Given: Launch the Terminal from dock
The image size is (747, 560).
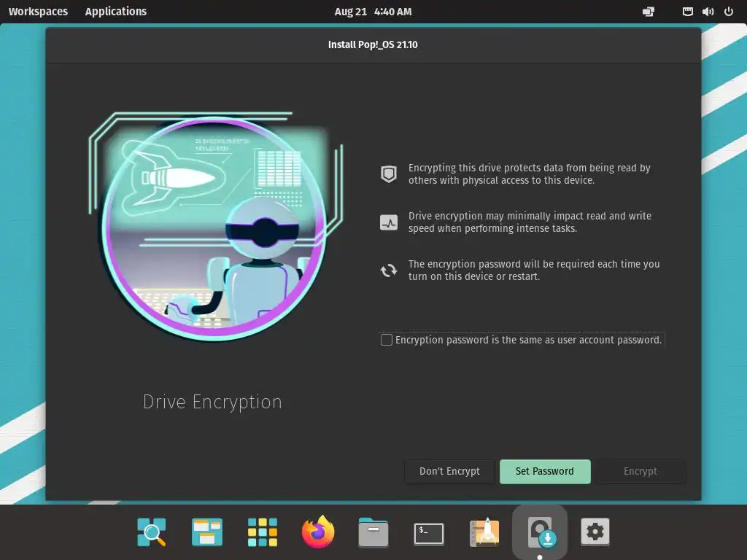Looking at the screenshot, I should (429, 534).
